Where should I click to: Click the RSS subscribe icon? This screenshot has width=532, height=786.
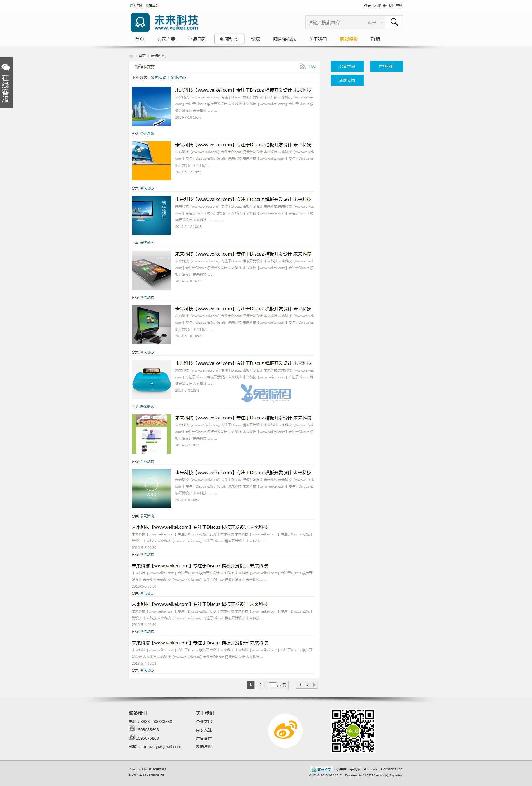302,67
